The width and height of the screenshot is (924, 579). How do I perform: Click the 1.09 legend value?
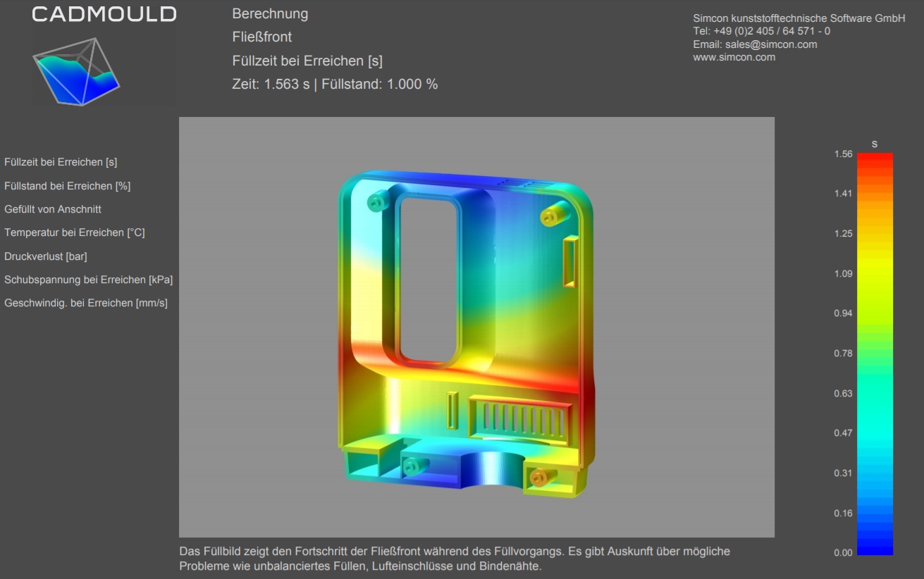point(843,273)
